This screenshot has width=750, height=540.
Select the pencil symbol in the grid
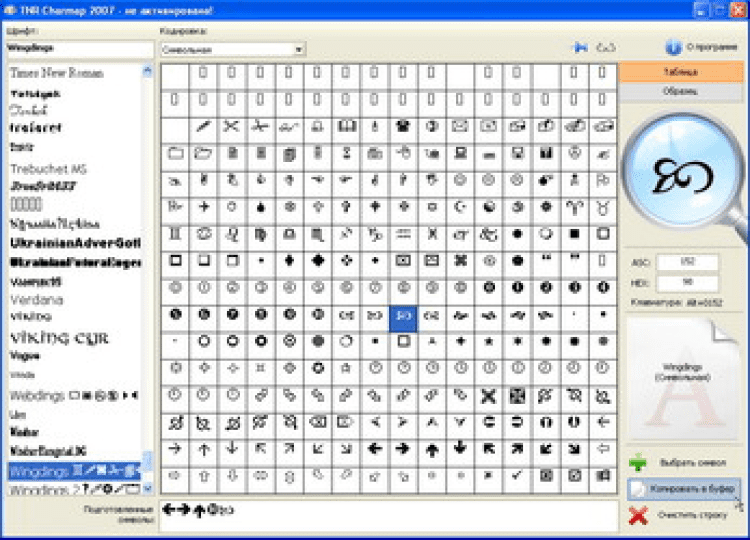(x=203, y=127)
